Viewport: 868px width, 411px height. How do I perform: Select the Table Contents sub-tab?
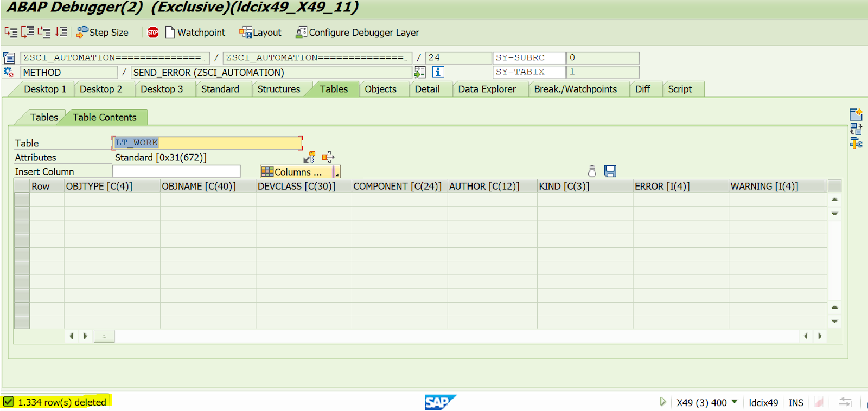pyautogui.click(x=105, y=117)
